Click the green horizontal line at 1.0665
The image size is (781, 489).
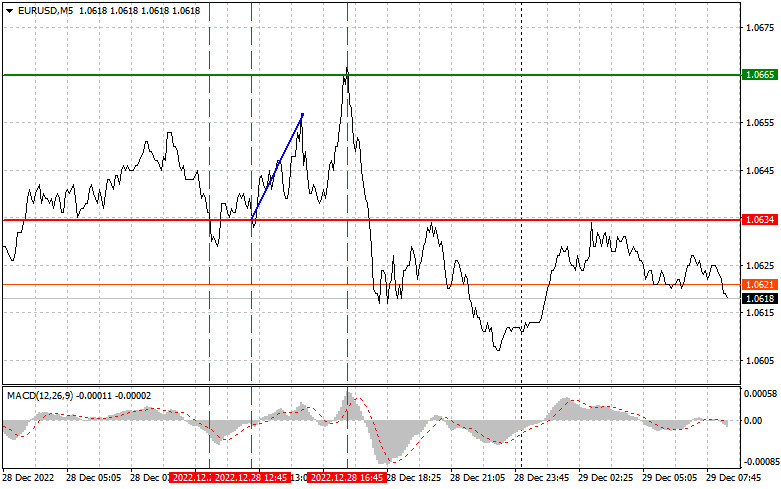(x=372, y=75)
